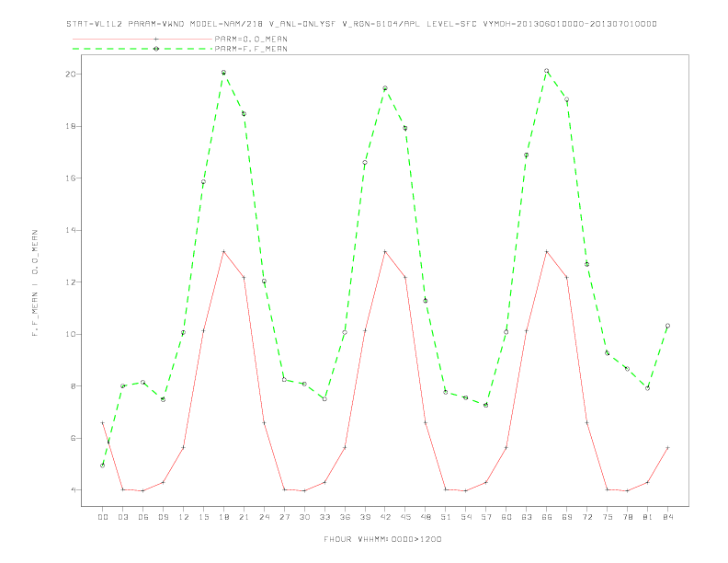This screenshot has width=728, height=563.
Task: Click green circle marker at hour 00
Action: point(103,465)
